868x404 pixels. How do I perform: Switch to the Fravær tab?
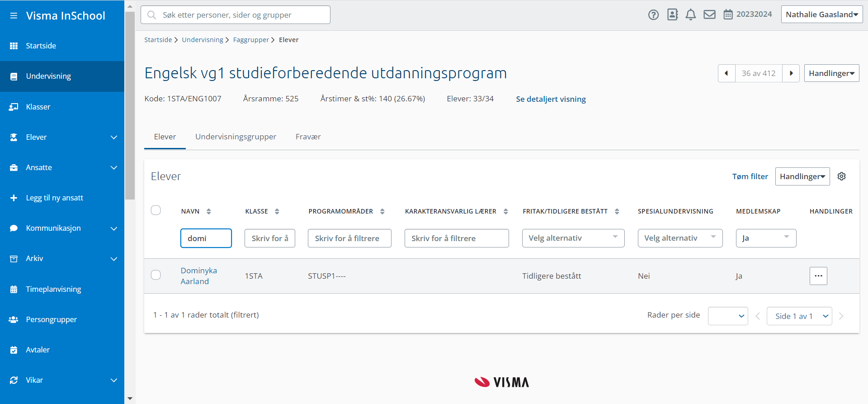pyautogui.click(x=308, y=137)
